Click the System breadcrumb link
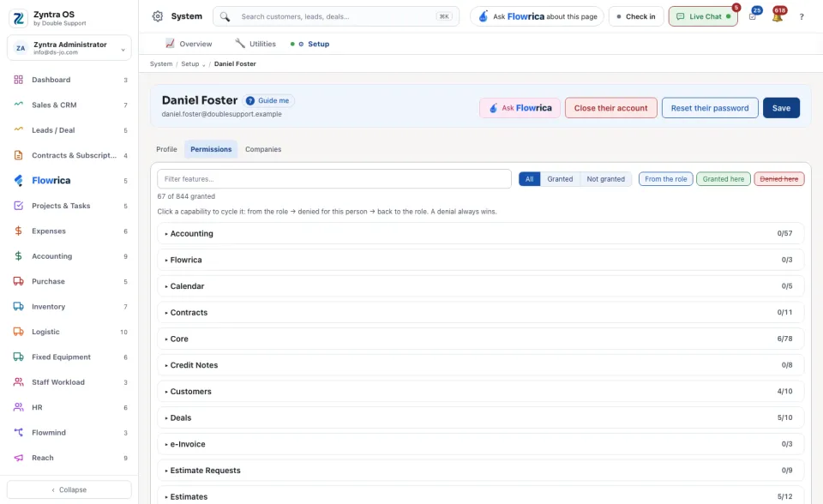Viewport: 823px width, 504px height. [161, 64]
